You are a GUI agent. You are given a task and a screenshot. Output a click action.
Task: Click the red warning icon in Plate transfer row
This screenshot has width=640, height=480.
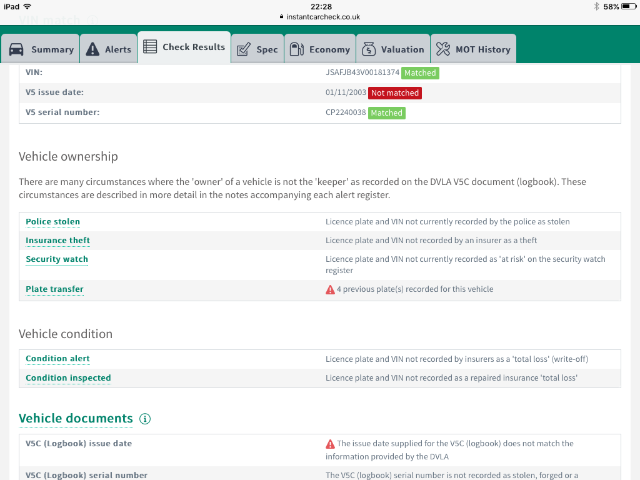coord(330,290)
